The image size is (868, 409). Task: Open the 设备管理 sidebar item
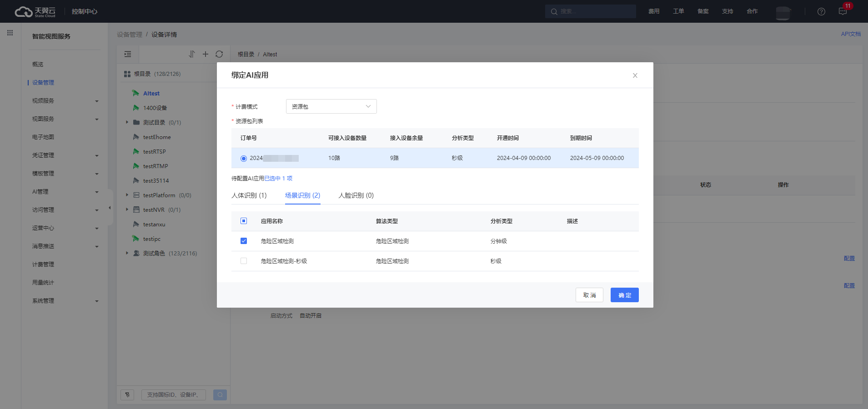click(43, 83)
